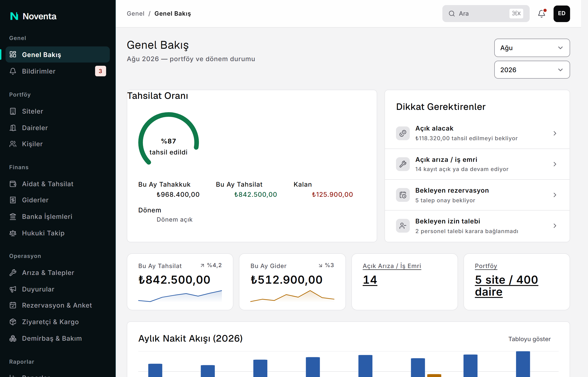Go to Rezervasyon & Anket
The image size is (588, 377).
(57, 305)
